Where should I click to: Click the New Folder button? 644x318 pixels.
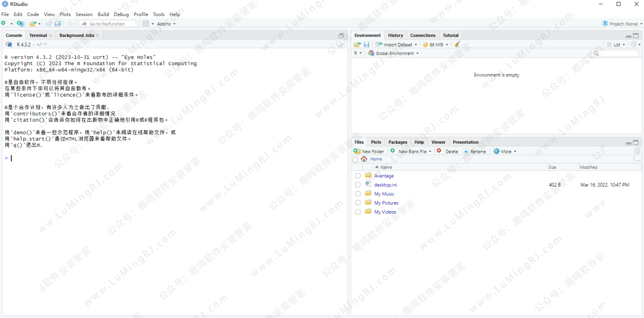369,151
